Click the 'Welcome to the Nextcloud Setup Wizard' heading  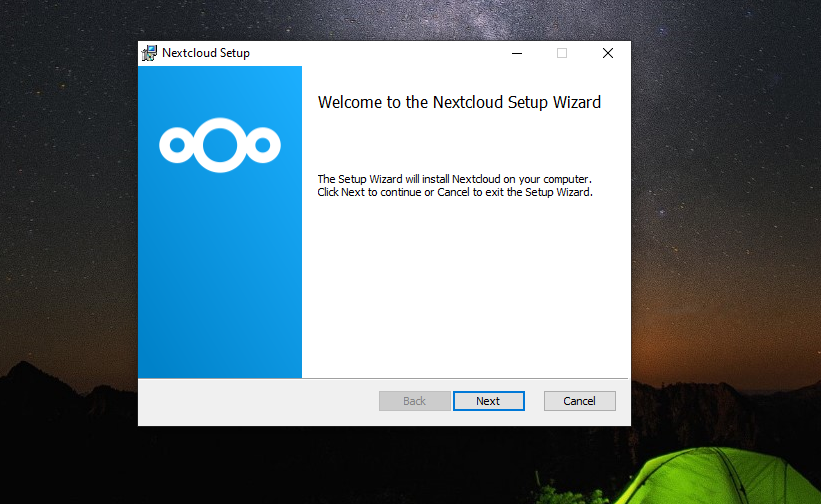pyautogui.click(x=459, y=102)
